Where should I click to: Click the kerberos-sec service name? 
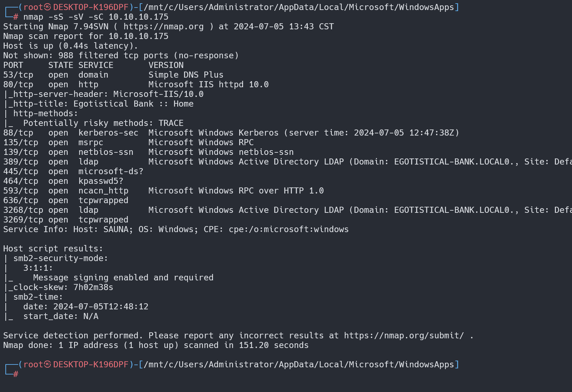coord(108,133)
